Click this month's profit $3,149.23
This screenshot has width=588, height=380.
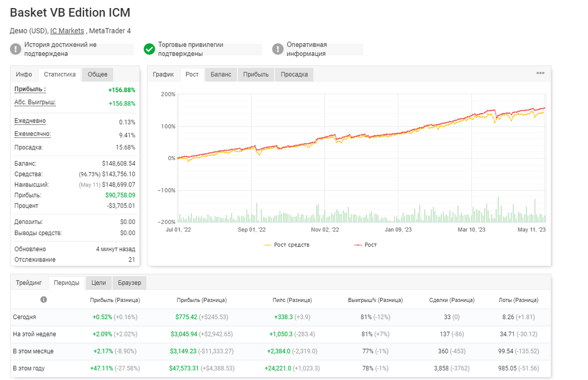coord(183,351)
